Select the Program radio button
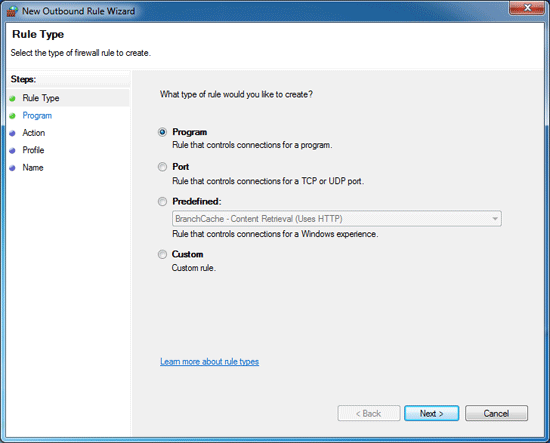This screenshot has height=443, width=550. coord(162,132)
